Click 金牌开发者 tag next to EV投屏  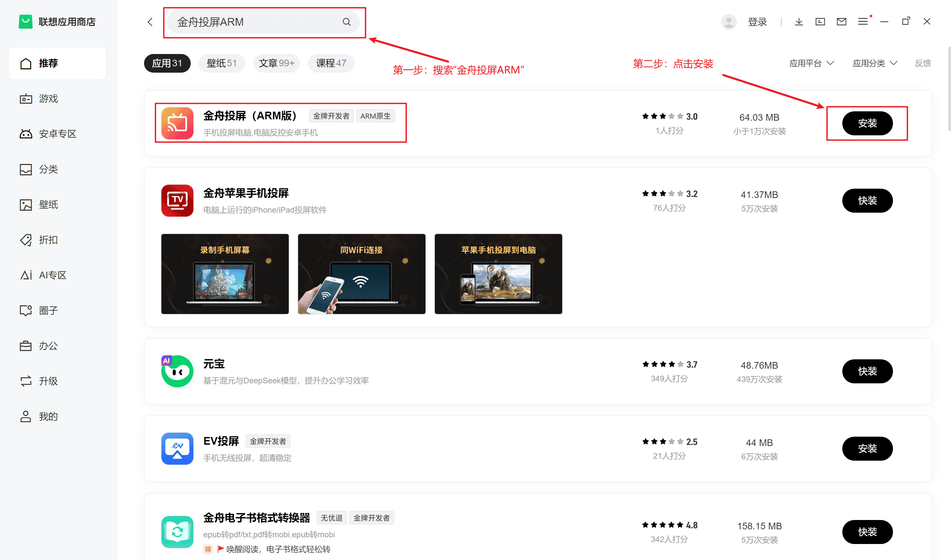(x=268, y=441)
